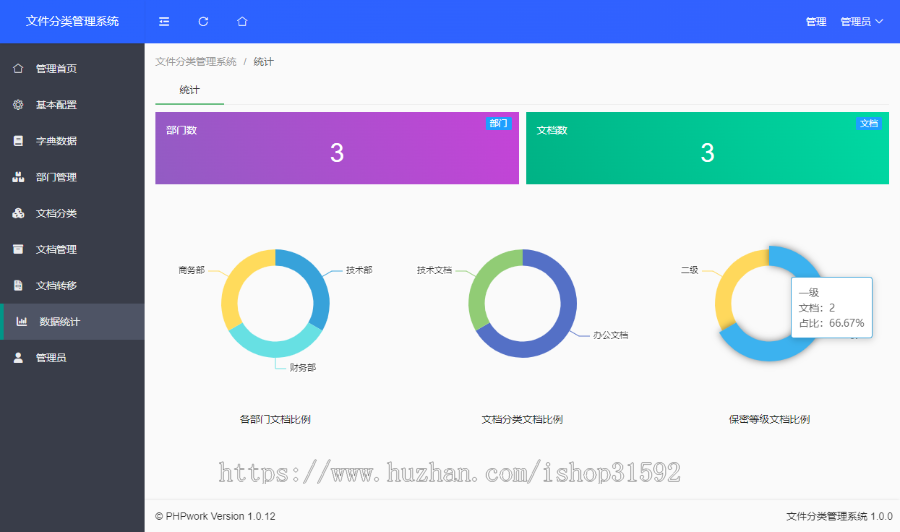The height and width of the screenshot is (532, 900).
Task: Click the house icon beside 管理首页
Action: pyautogui.click(x=18, y=68)
